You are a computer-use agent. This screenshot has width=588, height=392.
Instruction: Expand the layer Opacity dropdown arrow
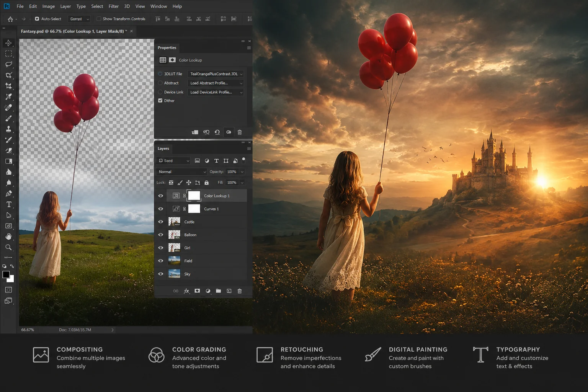tap(242, 172)
